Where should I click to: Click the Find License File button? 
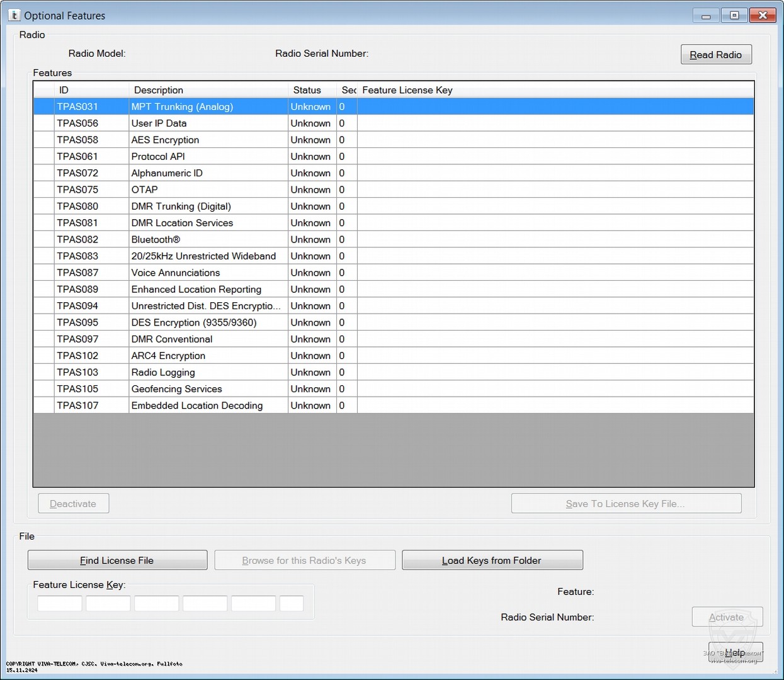tap(117, 560)
